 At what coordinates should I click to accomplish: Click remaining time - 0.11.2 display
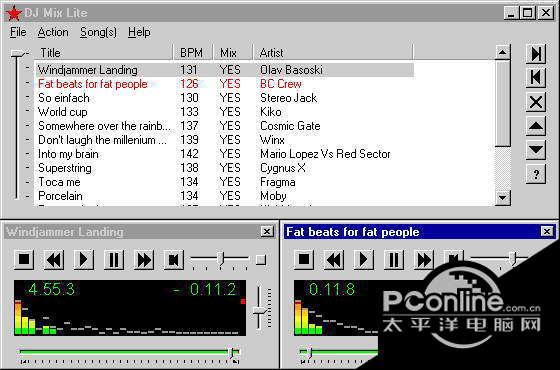[204, 289]
